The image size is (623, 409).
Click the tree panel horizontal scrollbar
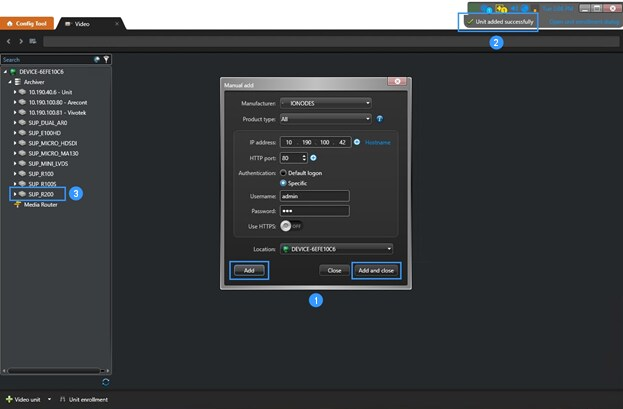56,371
